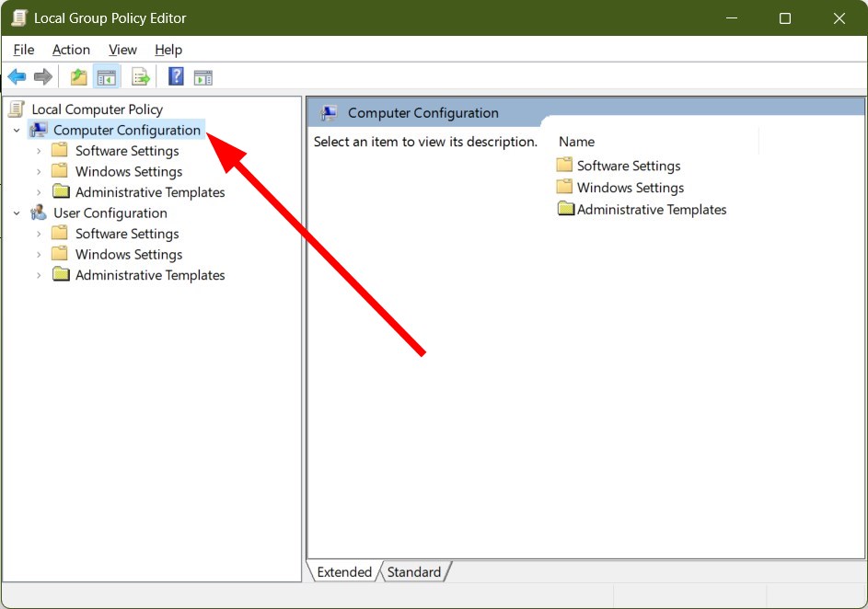Screen dimensions: 868x609
Task: Click the Forward arrow toolbar icon
Action: click(43, 77)
